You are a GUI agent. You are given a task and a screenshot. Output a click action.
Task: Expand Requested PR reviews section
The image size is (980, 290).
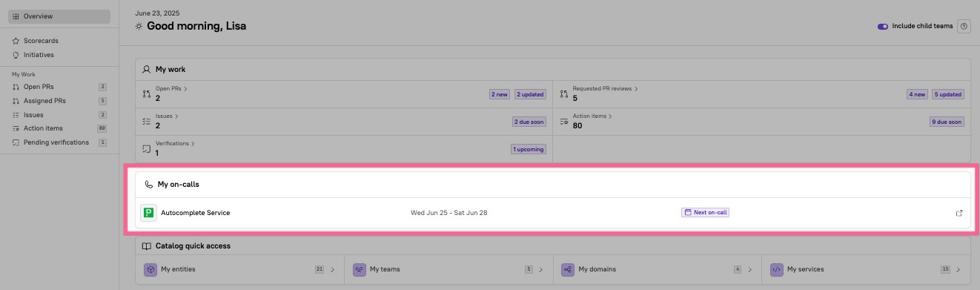click(605, 88)
